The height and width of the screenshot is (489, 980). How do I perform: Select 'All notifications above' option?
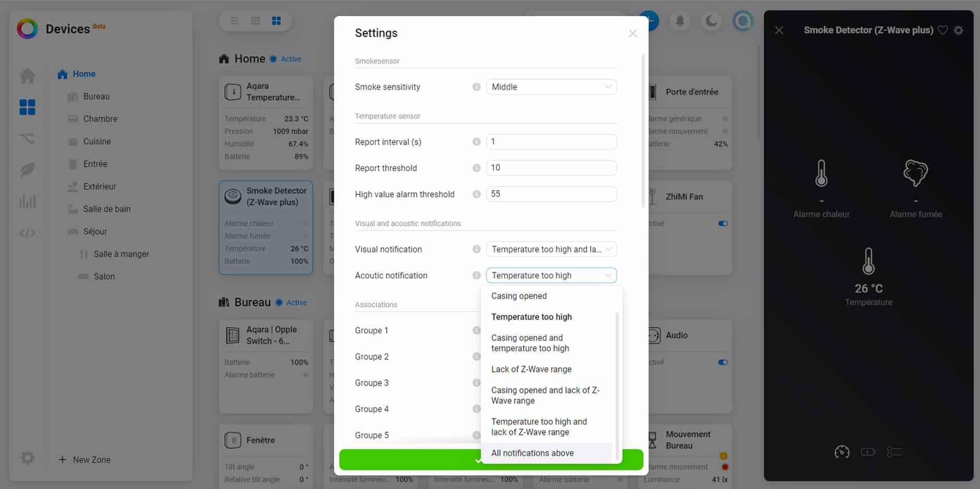[x=532, y=453]
